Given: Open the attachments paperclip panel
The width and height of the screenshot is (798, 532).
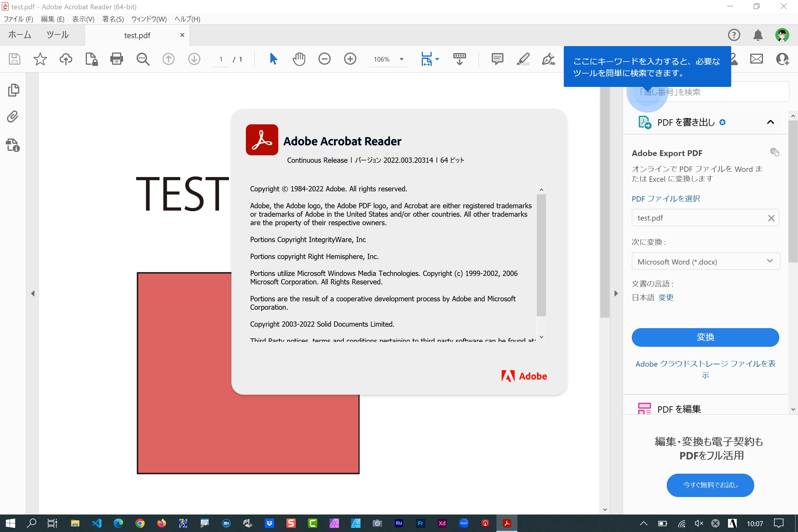Looking at the screenshot, I should [13, 117].
